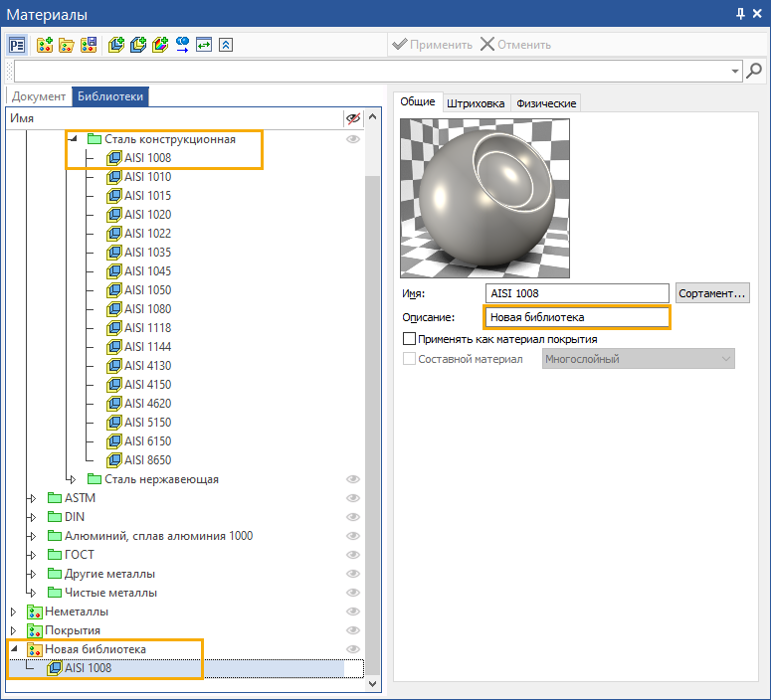The height and width of the screenshot is (700, 771).
Task: Select AISI 1045 in the steel list
Action: tap(147, 271)
